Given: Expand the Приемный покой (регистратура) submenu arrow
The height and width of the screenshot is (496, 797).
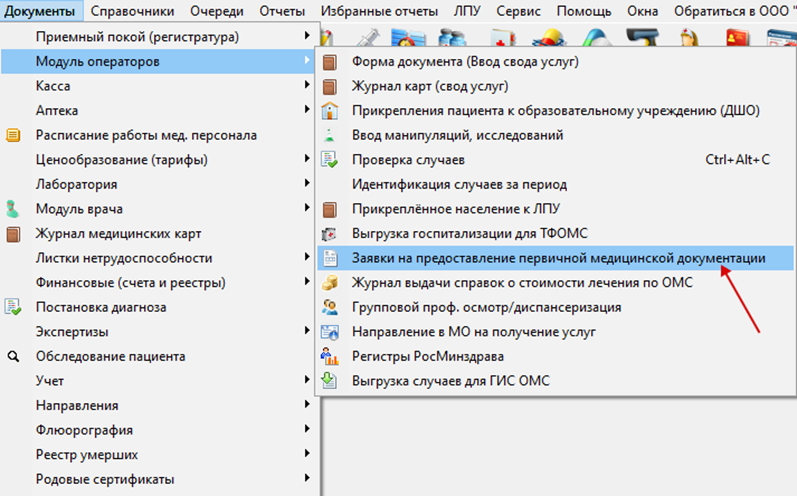Looking at the screenshot, I should pyautogui.click(x=307, y=35).
